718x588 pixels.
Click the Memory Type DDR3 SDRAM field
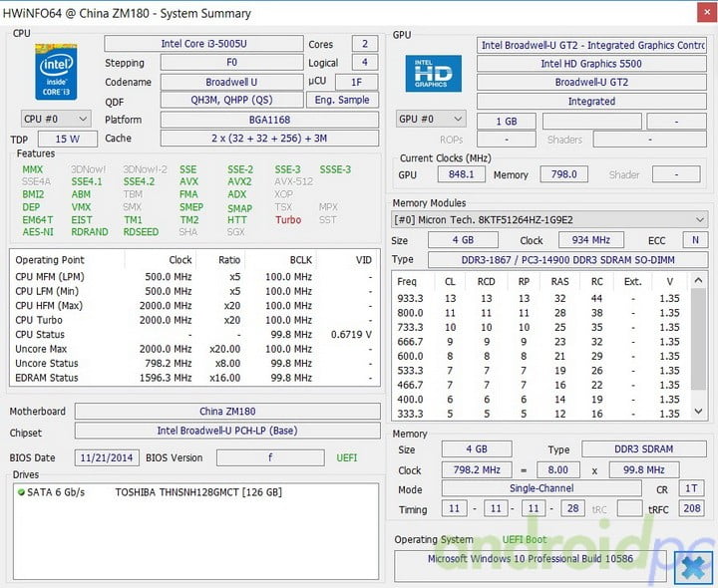pyautogui.click(x=644, y=448)
